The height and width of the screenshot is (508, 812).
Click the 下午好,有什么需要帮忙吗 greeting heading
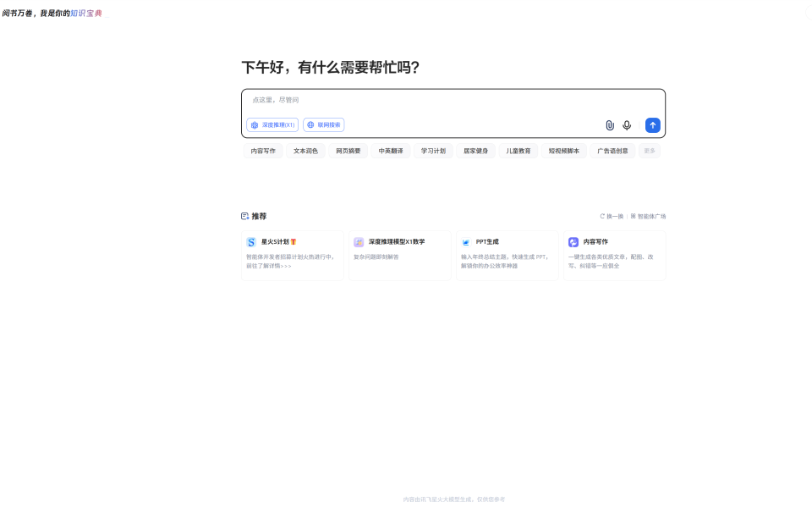(331, 68)
